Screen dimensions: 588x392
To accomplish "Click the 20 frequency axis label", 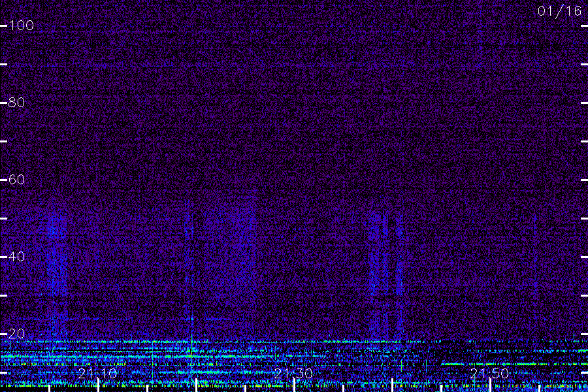I will point(16,334).
